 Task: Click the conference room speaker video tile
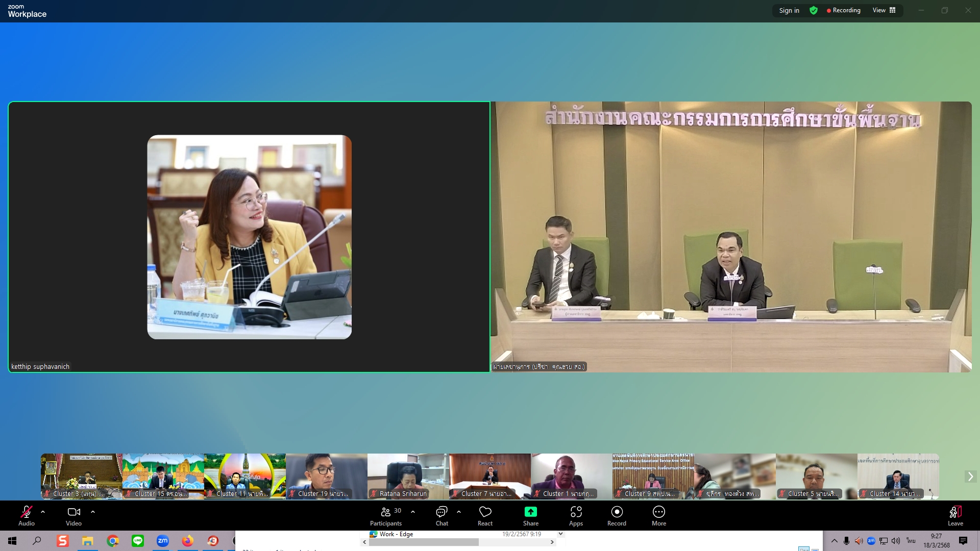pyautogui.click(x=731, y=237)
